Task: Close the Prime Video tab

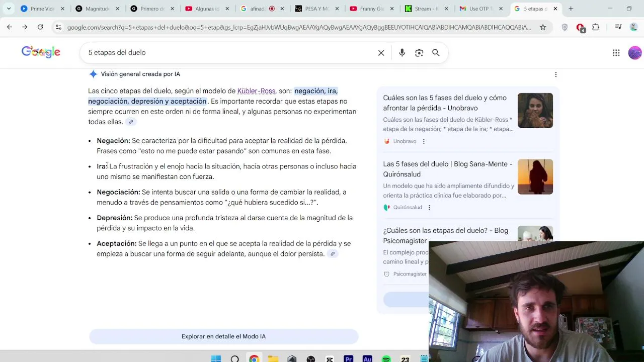Action: point(62,9)
